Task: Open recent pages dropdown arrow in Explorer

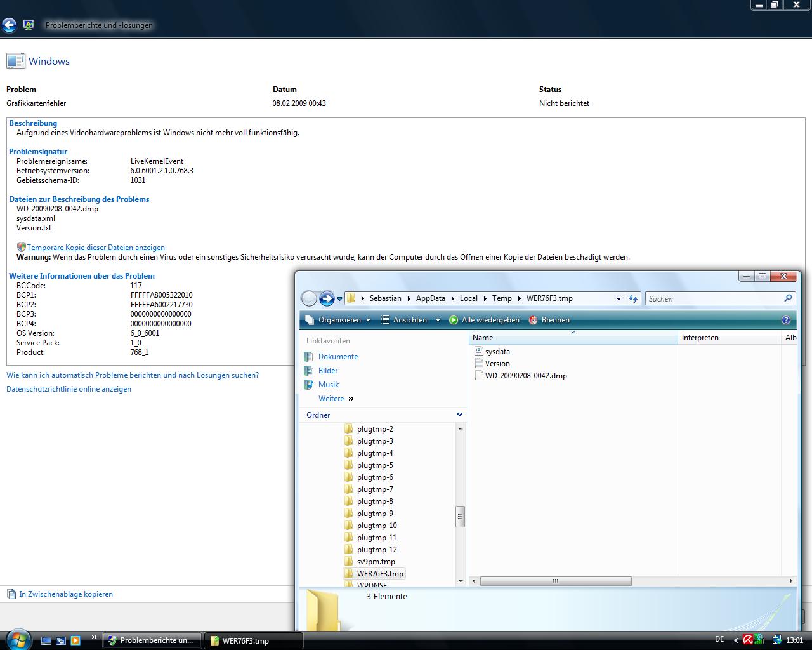Action: 340,298
